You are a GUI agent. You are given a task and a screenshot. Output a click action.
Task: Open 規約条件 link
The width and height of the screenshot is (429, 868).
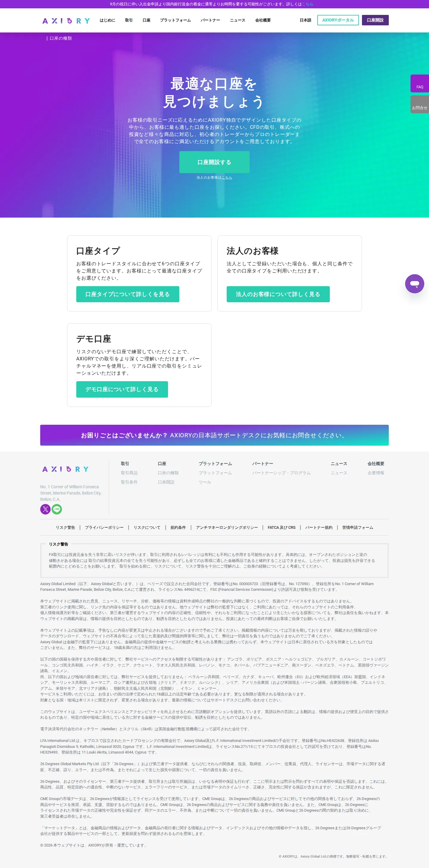click(178, 527)
